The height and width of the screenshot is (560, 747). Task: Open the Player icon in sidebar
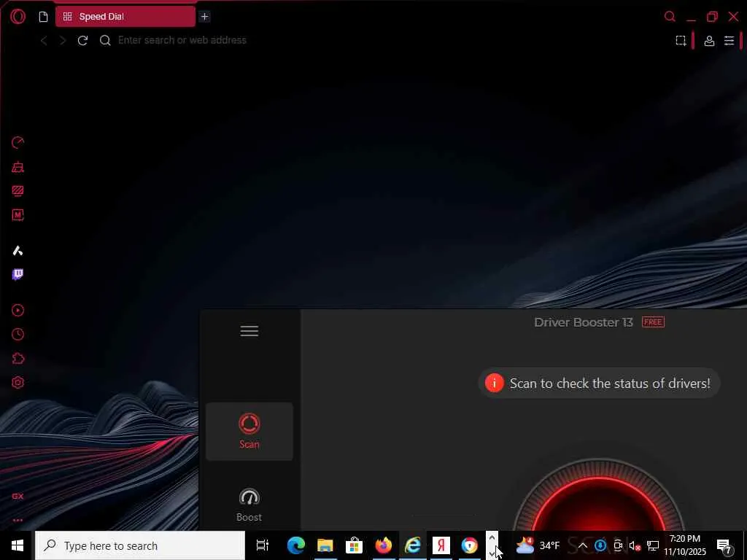[18, 311]
